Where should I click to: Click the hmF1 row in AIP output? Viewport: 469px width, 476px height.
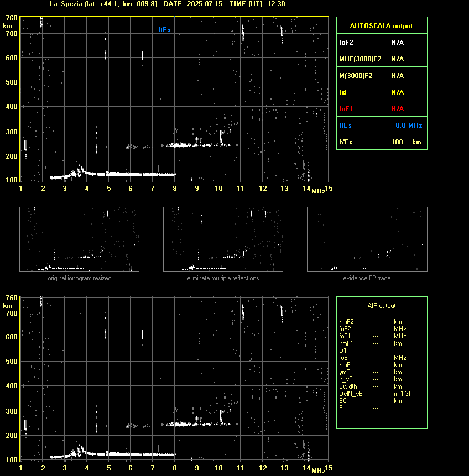[x=371, y=343]
